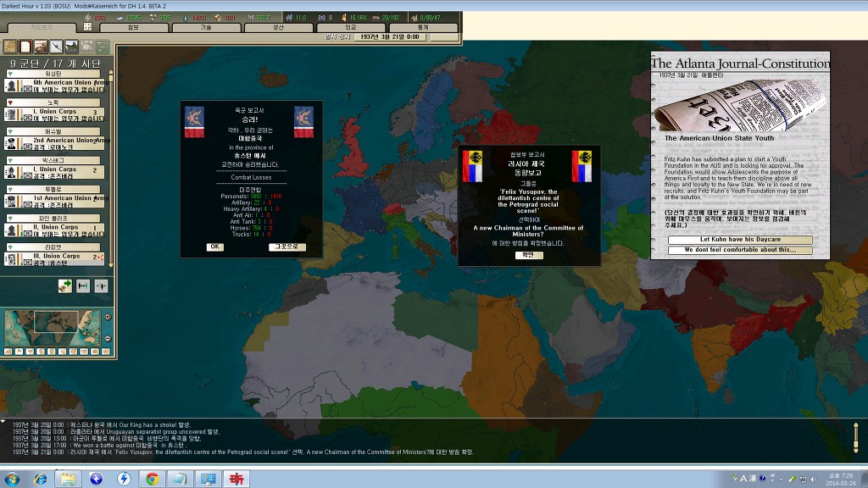This screenshot has height=488, width=868.
Task: Click the flag map mode icon under minimap
Action: click(x=19, y=352)
